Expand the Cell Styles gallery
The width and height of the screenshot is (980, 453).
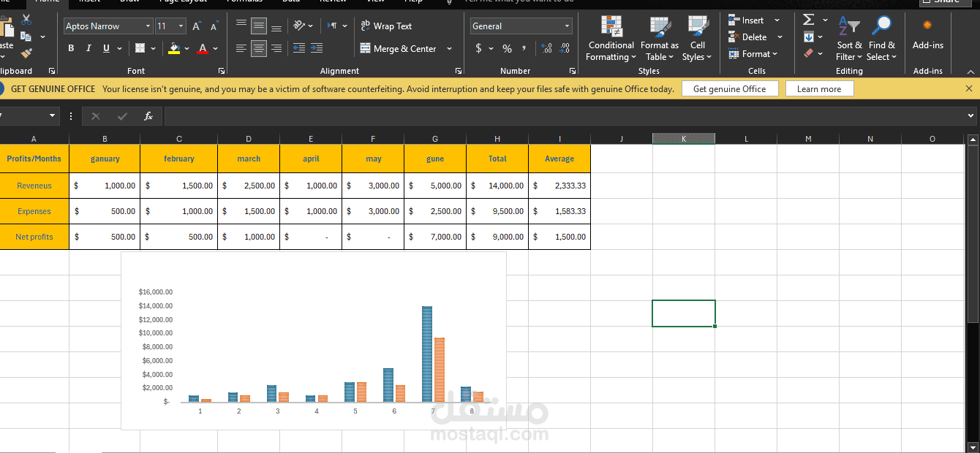[x=697, y=38]
